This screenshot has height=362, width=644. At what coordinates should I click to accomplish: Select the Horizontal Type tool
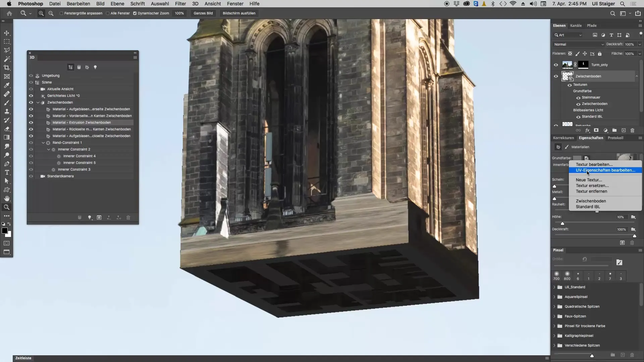(x=7, y=172)
